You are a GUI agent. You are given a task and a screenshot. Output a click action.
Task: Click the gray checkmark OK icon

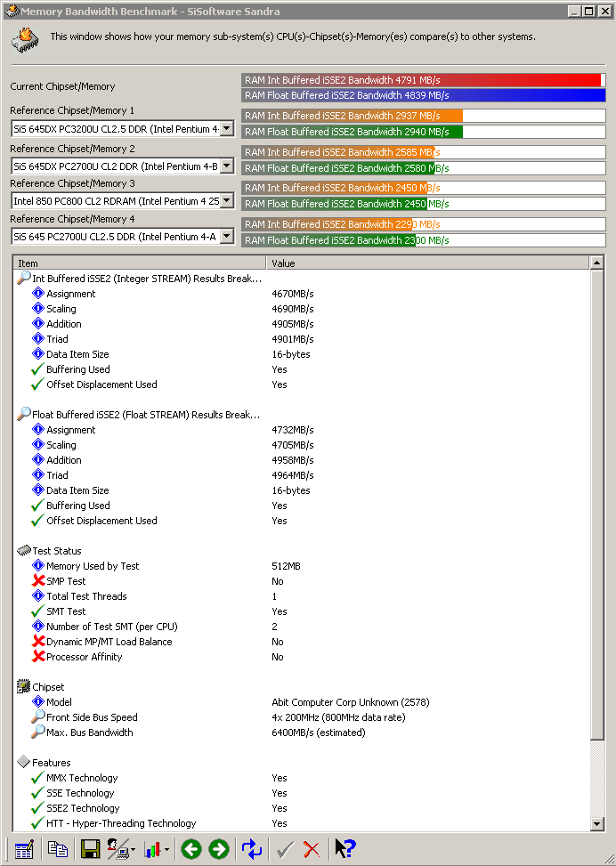click(285, 849)
